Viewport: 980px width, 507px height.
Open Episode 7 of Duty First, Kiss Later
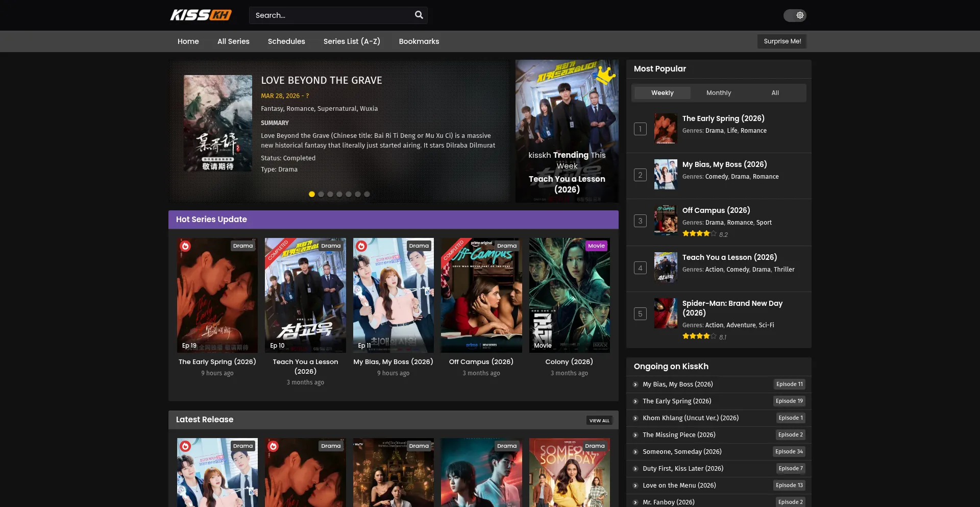pyautogui.click(x=790, y=468)
